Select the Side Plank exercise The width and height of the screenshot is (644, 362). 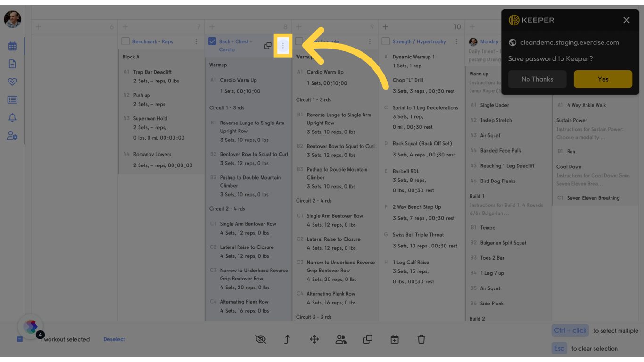point(492,304)
